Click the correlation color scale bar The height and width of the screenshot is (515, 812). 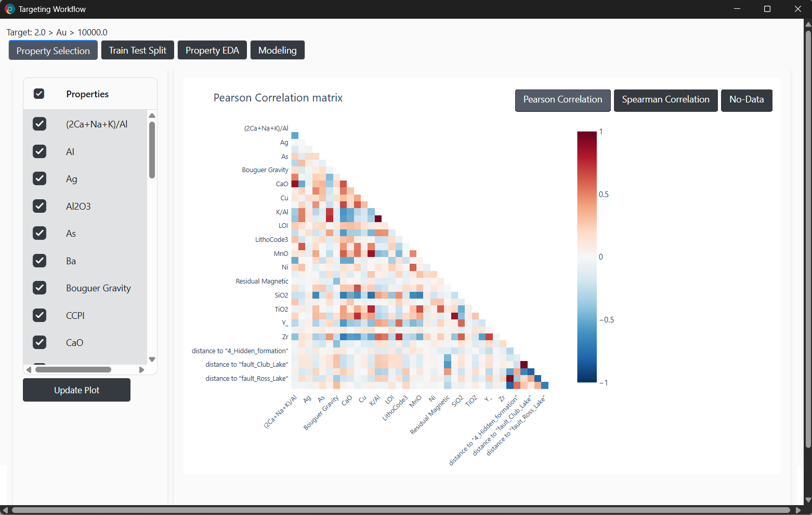[x=587, y=257]
